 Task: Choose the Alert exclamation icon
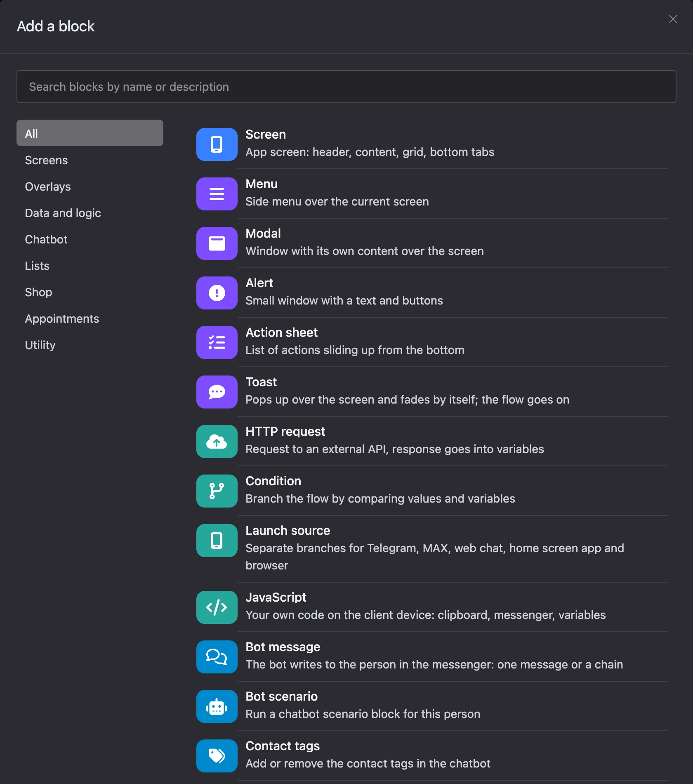click(x=217, y=293)
